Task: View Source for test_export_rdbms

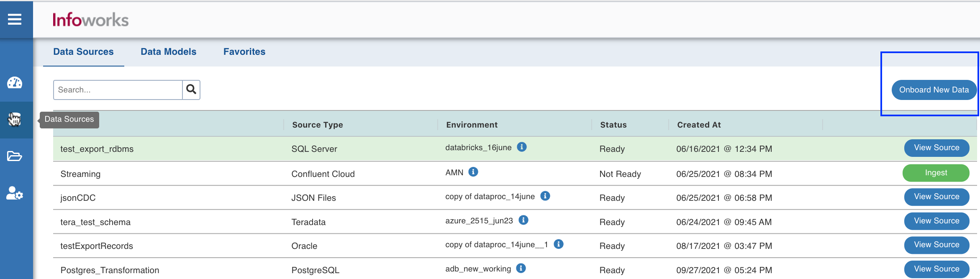Action: (x=936, y=148)
